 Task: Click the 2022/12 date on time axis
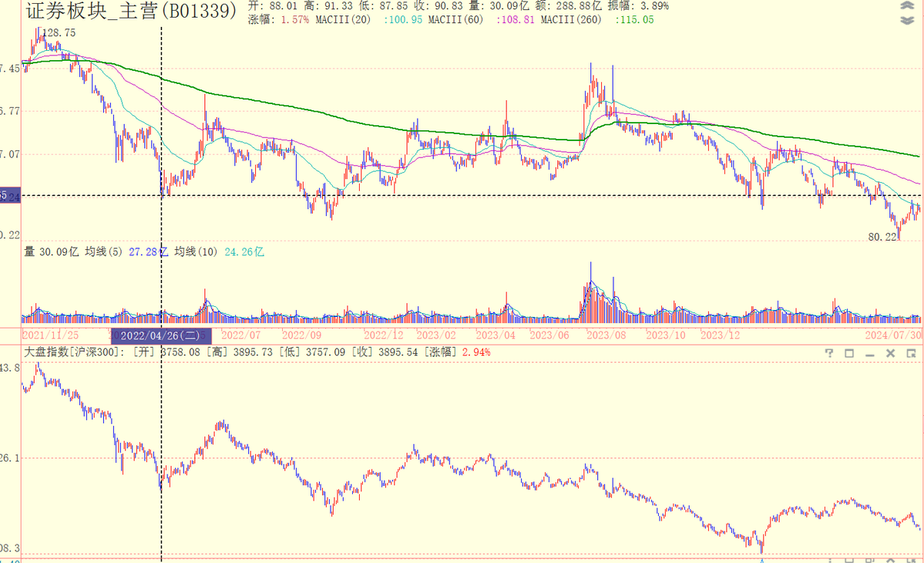384,335
